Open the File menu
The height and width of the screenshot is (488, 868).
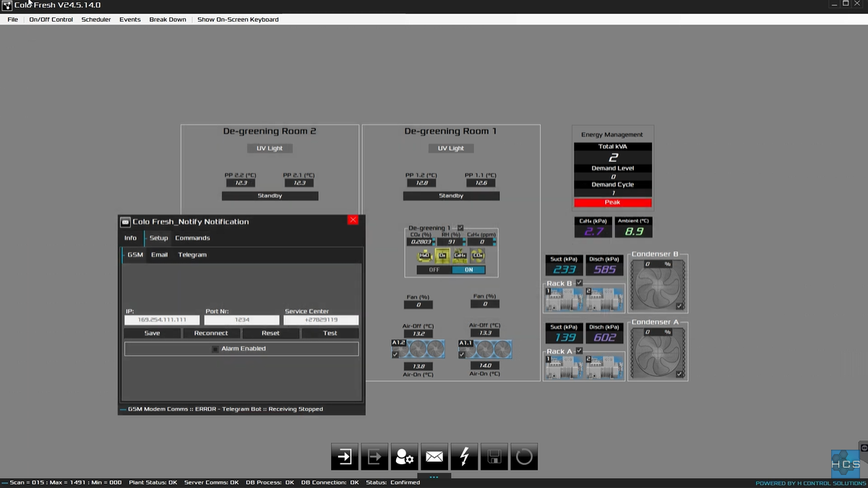pyautogui.click(x=13, y=20)
